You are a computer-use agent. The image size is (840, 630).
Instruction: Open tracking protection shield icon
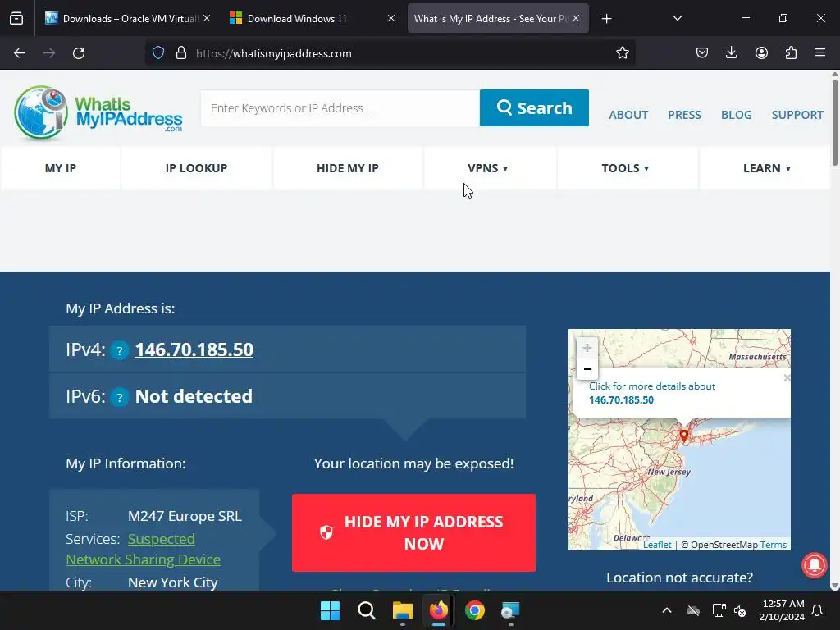tap(158, 53)
